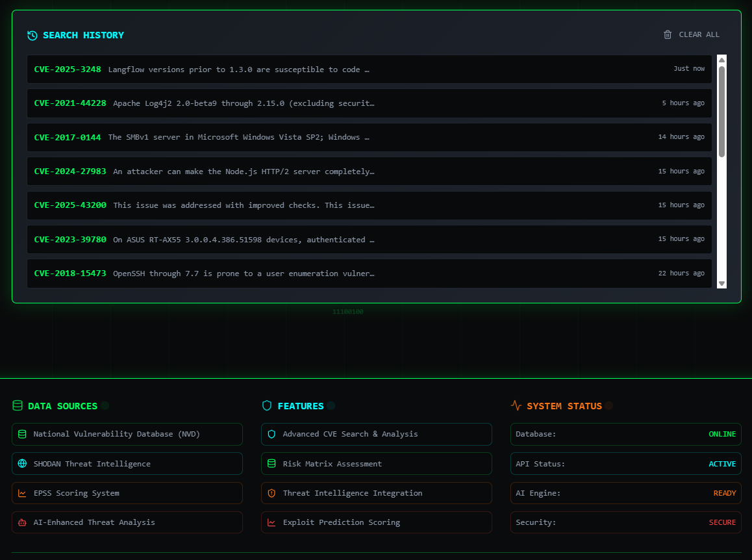Click the database icon for National Vulnerability Database

[22, 434]
